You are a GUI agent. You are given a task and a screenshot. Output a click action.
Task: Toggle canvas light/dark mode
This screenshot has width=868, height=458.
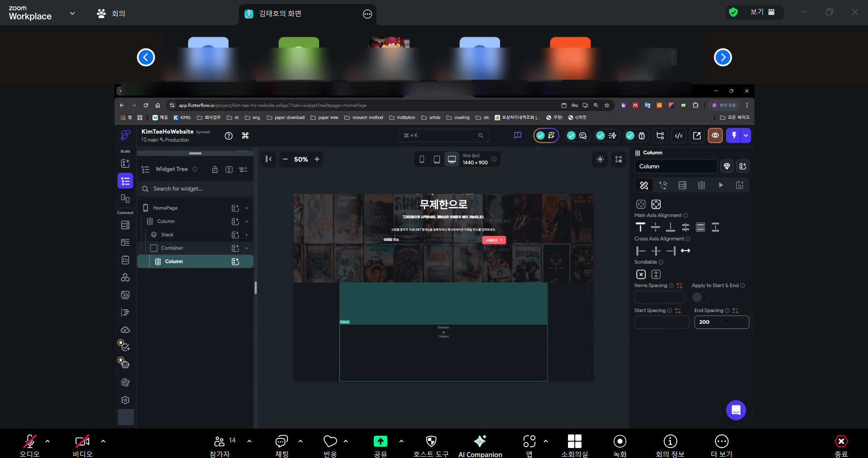(x=600, y=159)
